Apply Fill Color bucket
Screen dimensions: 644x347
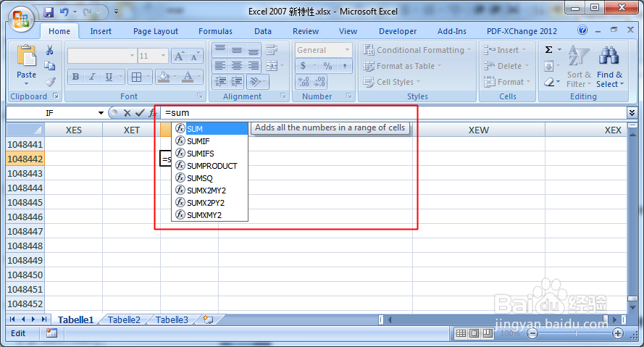pyautogui.click(x=164, y=77)
